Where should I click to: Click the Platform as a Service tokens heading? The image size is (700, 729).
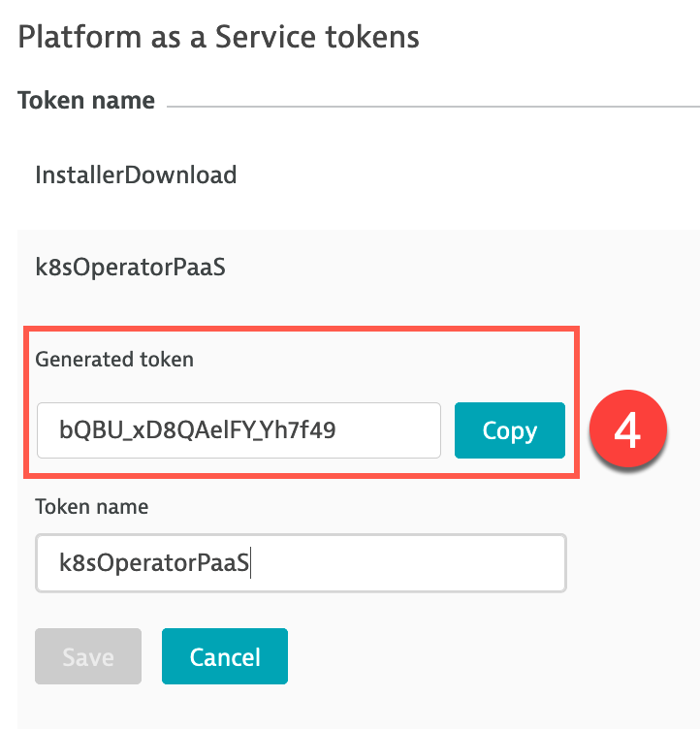pyautogui.click(x=218, y=37)
